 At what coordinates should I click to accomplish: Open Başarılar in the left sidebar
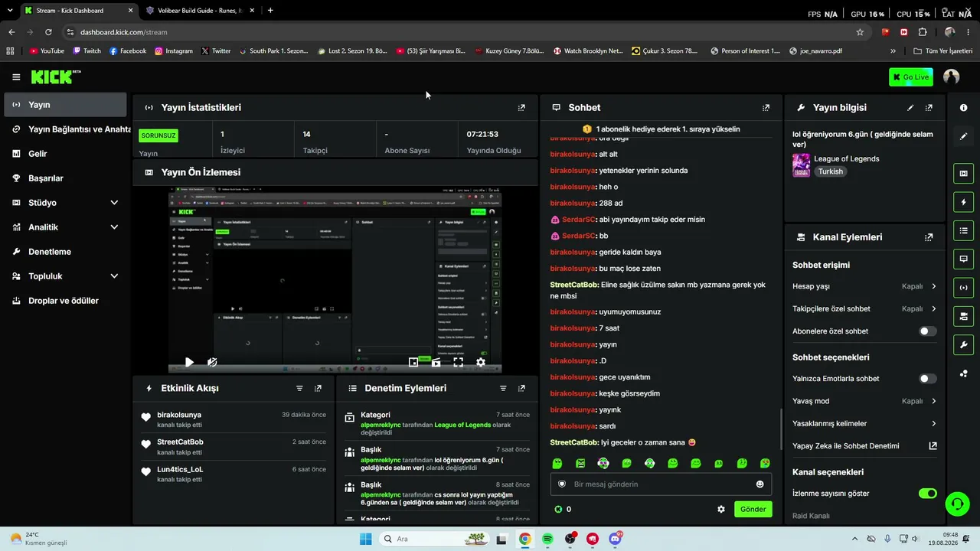click(65, 178)
